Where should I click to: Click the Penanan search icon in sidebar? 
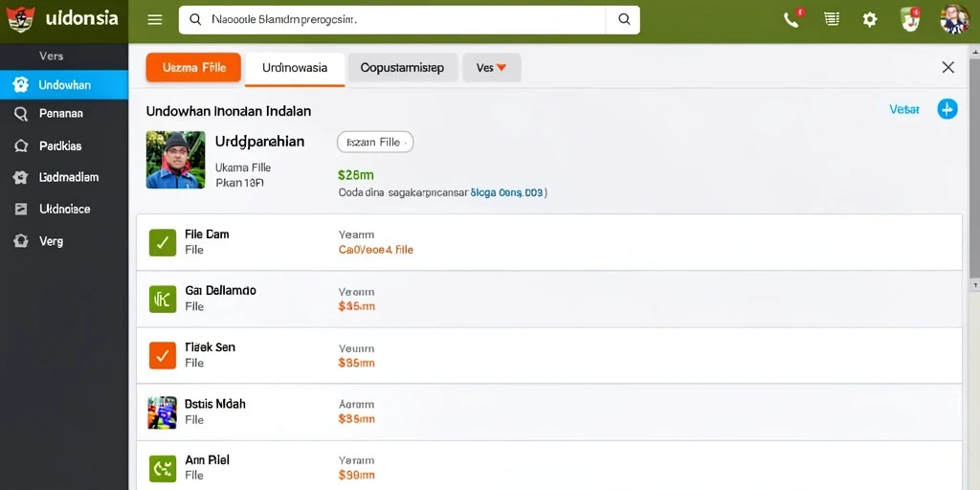(21, 114)
